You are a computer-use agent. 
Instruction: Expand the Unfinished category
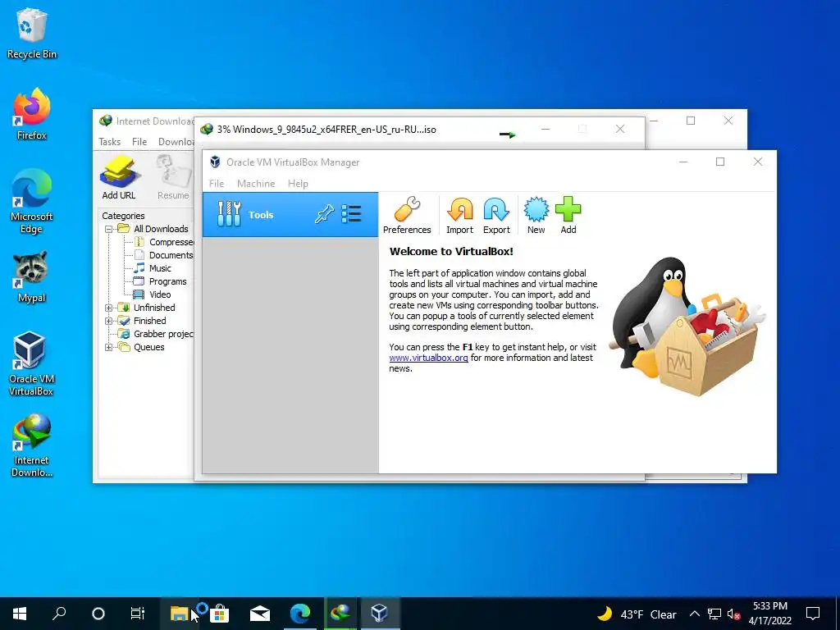pos(109,308)
